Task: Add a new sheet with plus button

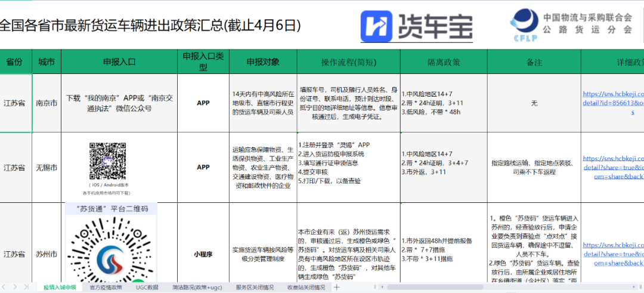Action: 337,288
